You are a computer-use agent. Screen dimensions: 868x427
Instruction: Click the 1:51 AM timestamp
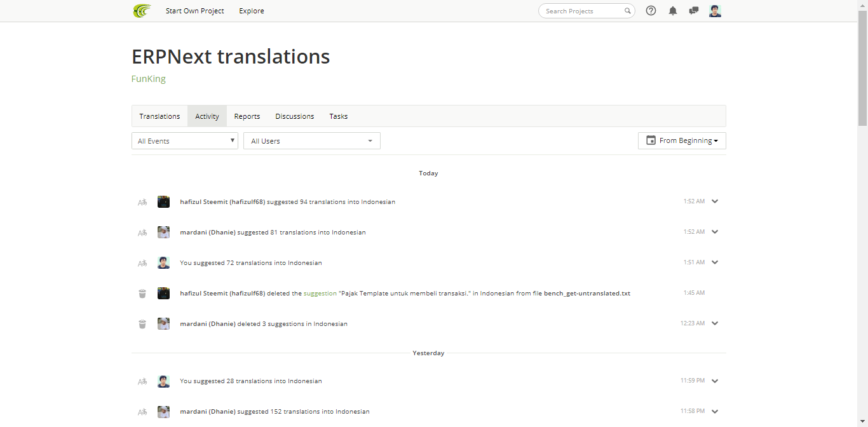[x=694, y=262]
